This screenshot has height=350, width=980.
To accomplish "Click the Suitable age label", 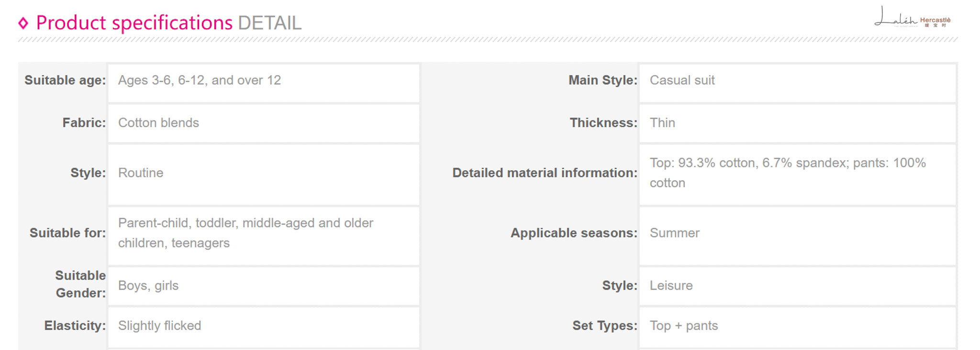I will click(x=65, y=80).
